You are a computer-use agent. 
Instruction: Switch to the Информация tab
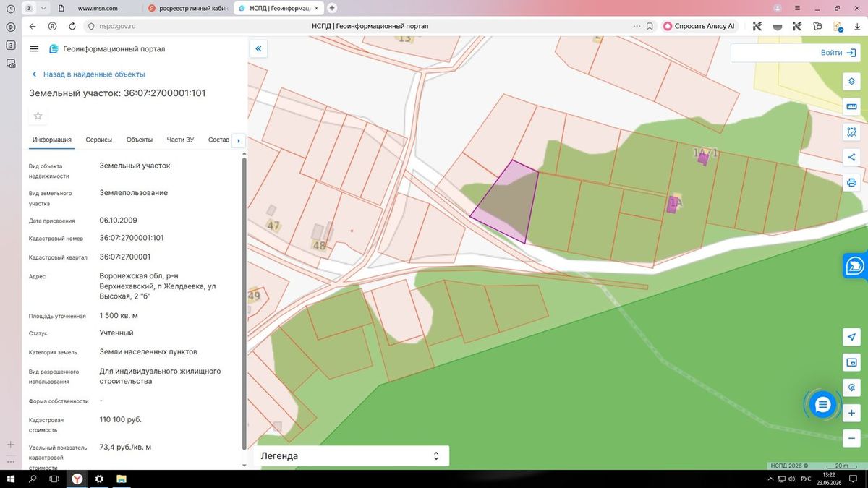coord(51,140)
